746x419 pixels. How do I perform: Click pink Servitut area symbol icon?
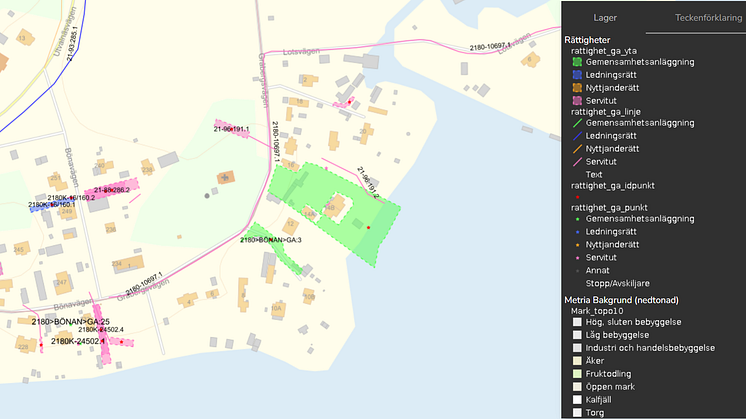pos(577,101)
